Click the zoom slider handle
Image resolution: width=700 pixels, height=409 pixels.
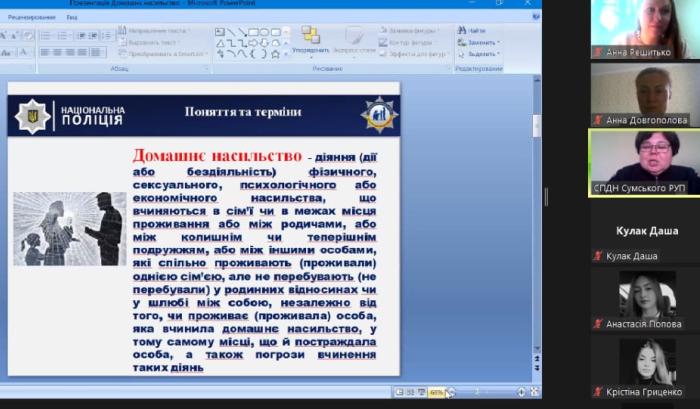pyautogui.click(x=477, y=392)
